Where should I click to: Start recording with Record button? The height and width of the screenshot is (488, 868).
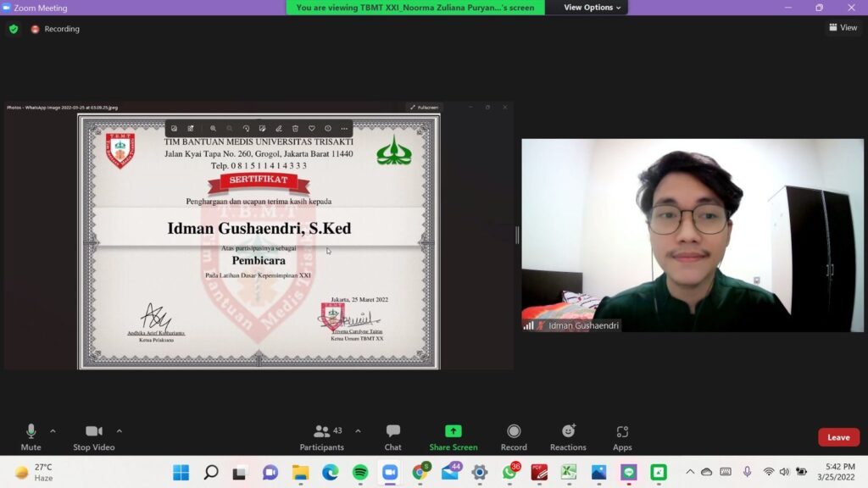[x=514, y=436]
